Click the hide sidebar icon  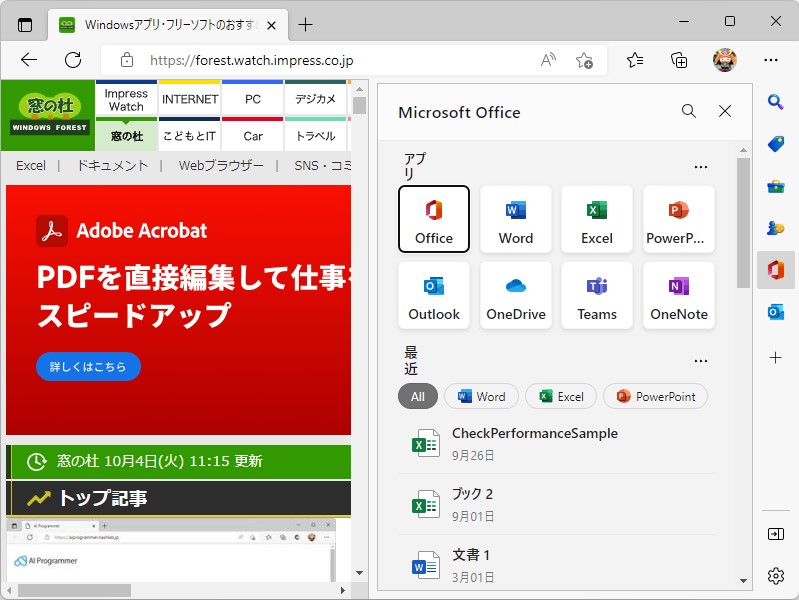[776, 534]
